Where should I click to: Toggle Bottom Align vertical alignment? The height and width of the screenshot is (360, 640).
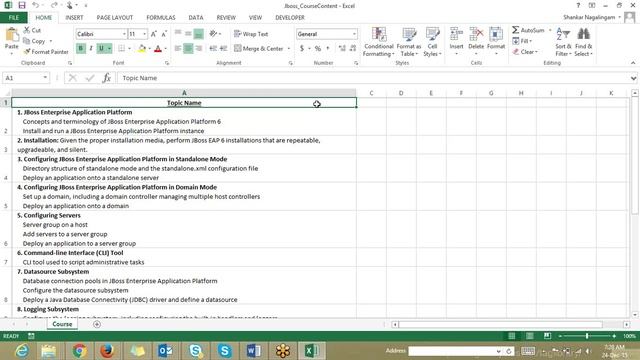pos(198,34)
